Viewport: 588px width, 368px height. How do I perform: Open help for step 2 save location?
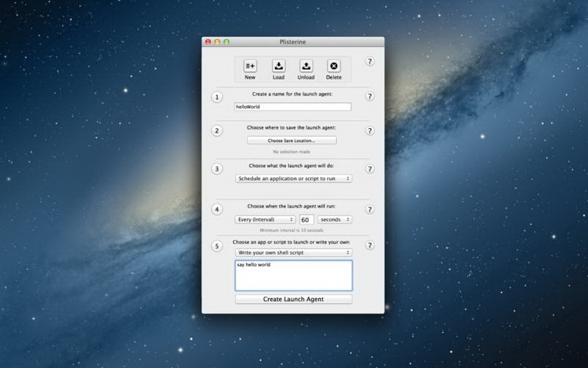pyautogui.click(x=370, y=130)
